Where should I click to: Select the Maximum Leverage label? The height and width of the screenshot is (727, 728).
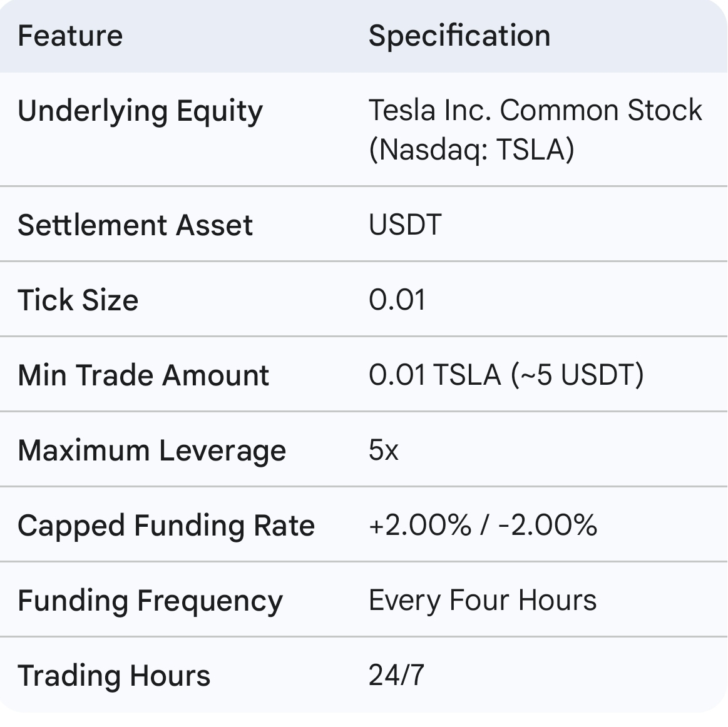coord(152,450)
